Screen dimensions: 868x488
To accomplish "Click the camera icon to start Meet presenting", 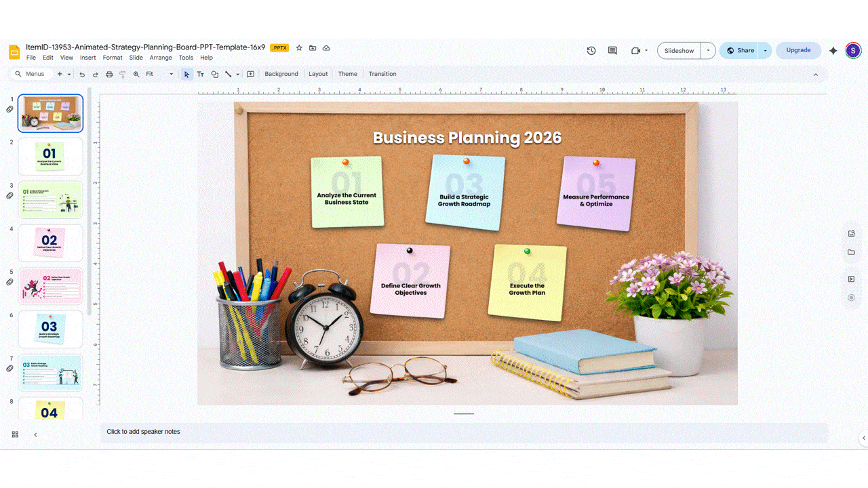I will (x=635, y=50).
